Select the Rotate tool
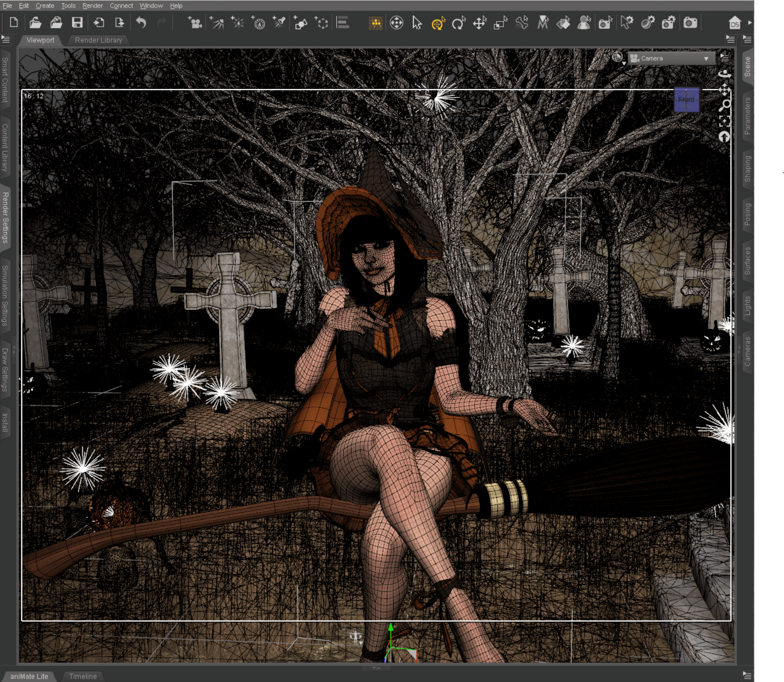Screen dimensions: 784x682 pyautogui.click(x=459, y=23)
